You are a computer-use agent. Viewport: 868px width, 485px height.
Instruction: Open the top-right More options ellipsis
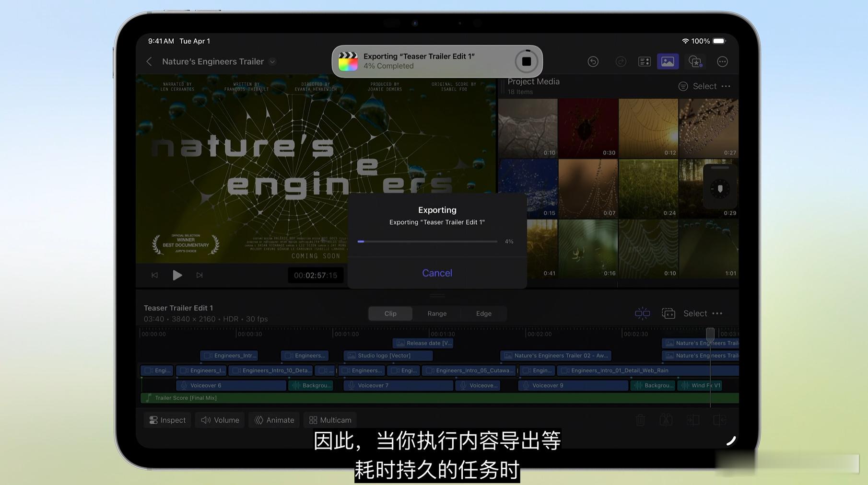[x=722, y=61]
